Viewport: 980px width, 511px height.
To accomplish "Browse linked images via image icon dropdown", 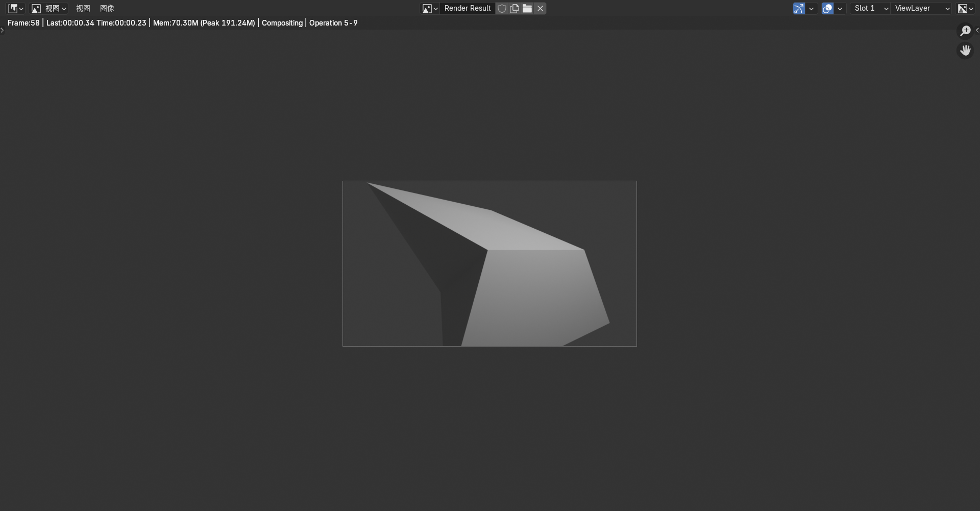I will (x=429, y=8).
